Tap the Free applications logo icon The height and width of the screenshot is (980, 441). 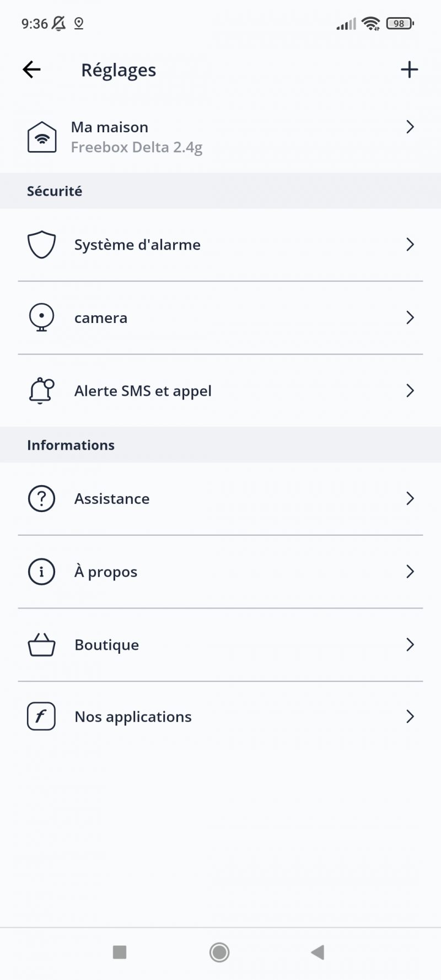(x=41, y=717)
